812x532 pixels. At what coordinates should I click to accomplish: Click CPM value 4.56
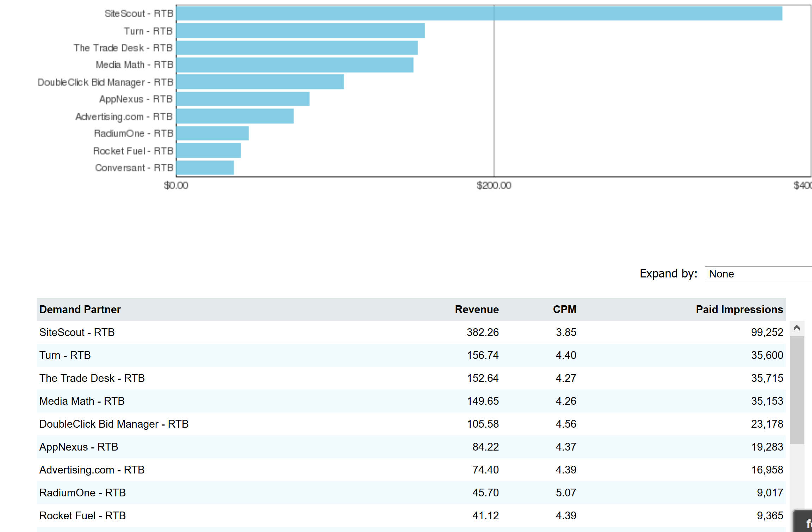point(566,424)
